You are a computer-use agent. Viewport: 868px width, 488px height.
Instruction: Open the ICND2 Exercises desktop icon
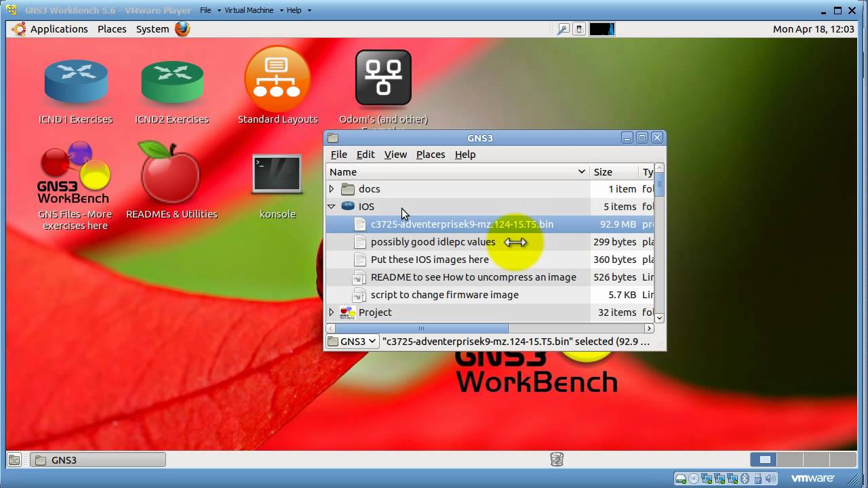(172, 81)
